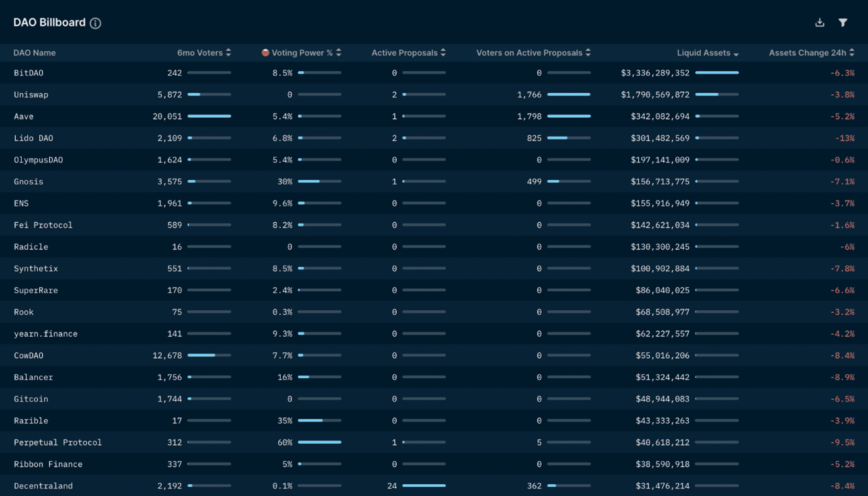Click Aave's 1,798 active voters value
Image resolution: width=868 pixels, height=496 pixels.
pos(529,116)
